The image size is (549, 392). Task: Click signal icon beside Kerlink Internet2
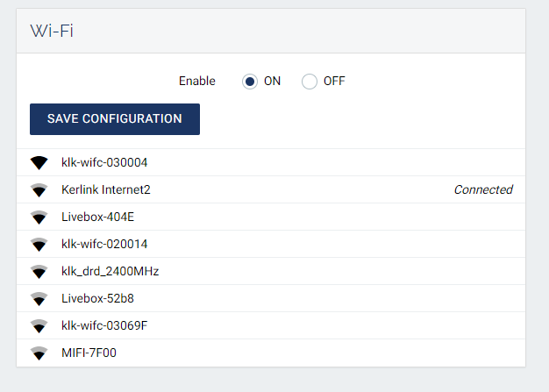pos(39,190)
